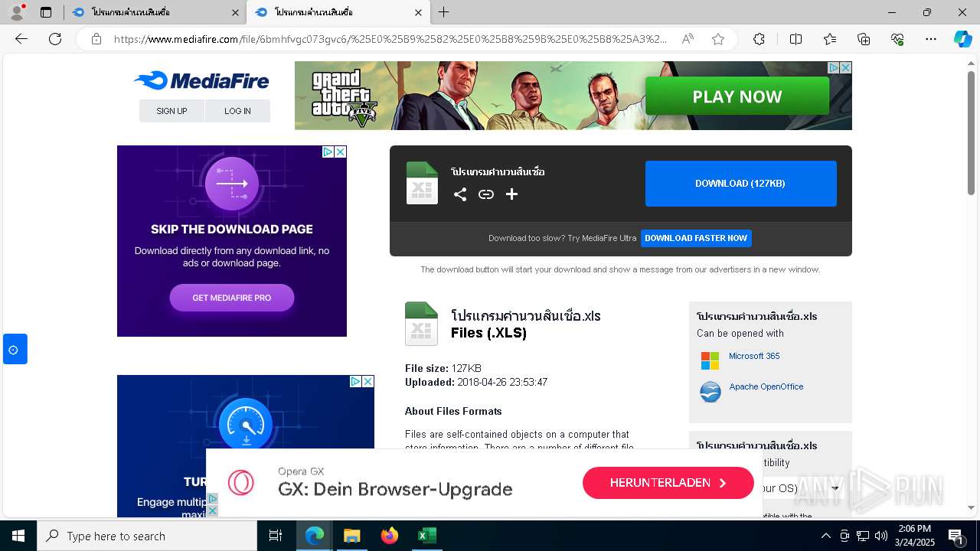The image size is (980, 551).
Task: Click the DOWNLOAD (127KB) button
Action: click(x=740, y=184)
